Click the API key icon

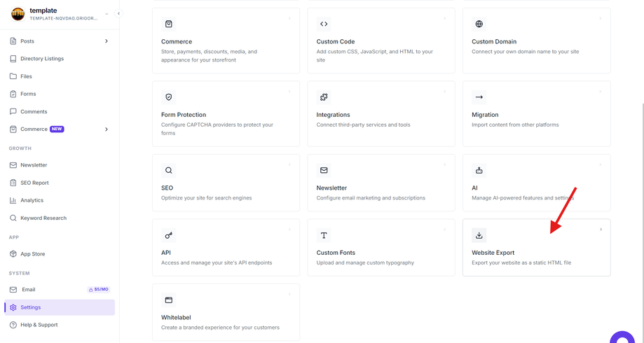pos(168,235)
